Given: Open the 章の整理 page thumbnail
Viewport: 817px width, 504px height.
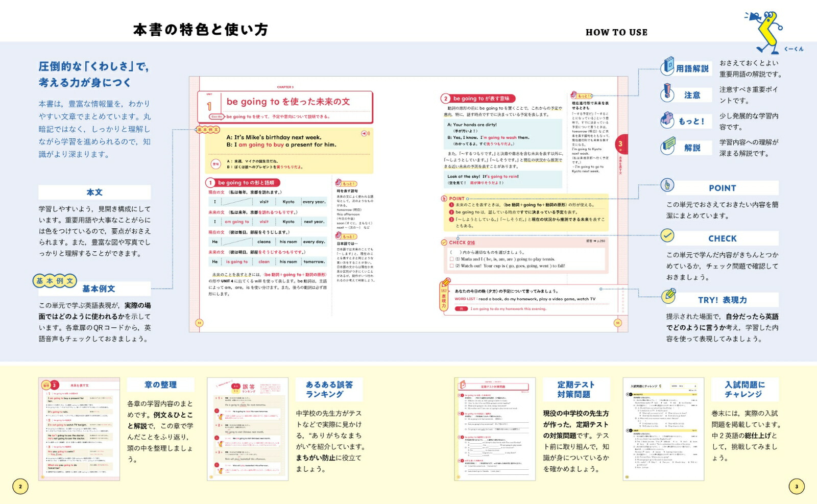Looking at the screenshot, I should [x=79, y=429].
